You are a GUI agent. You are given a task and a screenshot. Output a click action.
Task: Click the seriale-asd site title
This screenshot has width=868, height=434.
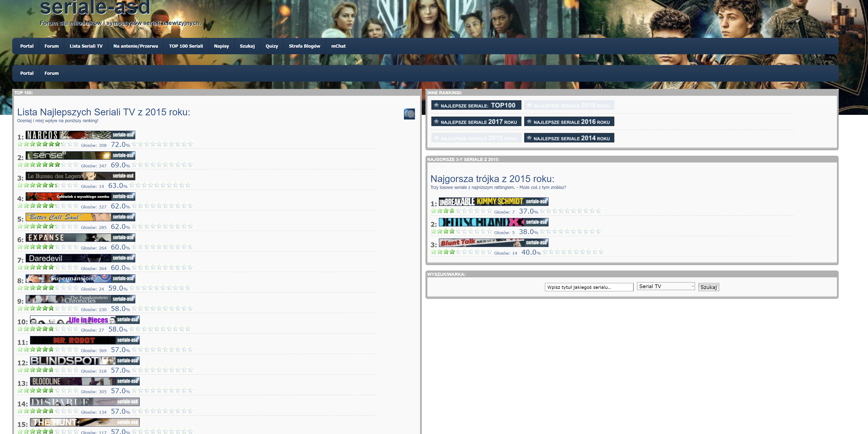[x=95, y=7]
